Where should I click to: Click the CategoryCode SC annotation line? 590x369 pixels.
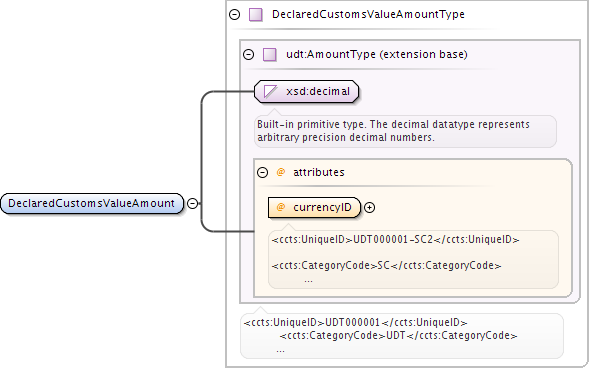point(386,265)
